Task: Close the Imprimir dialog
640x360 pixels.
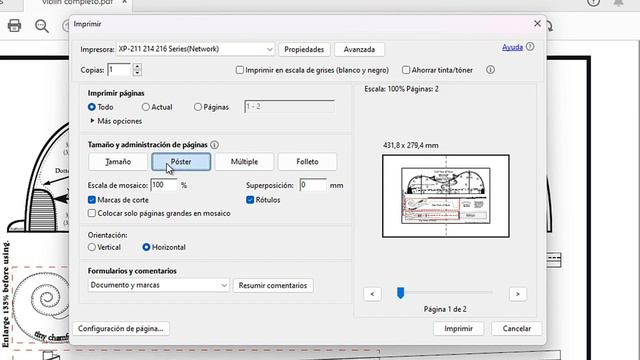Action: point(537,24)
